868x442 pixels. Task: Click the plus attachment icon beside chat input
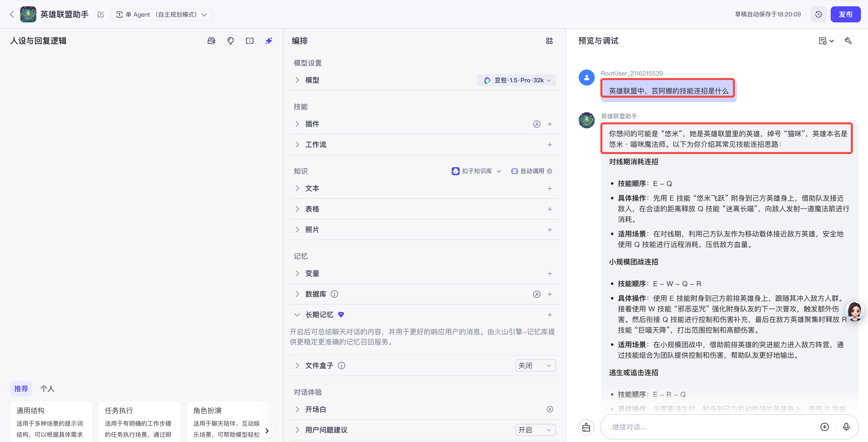825,426
